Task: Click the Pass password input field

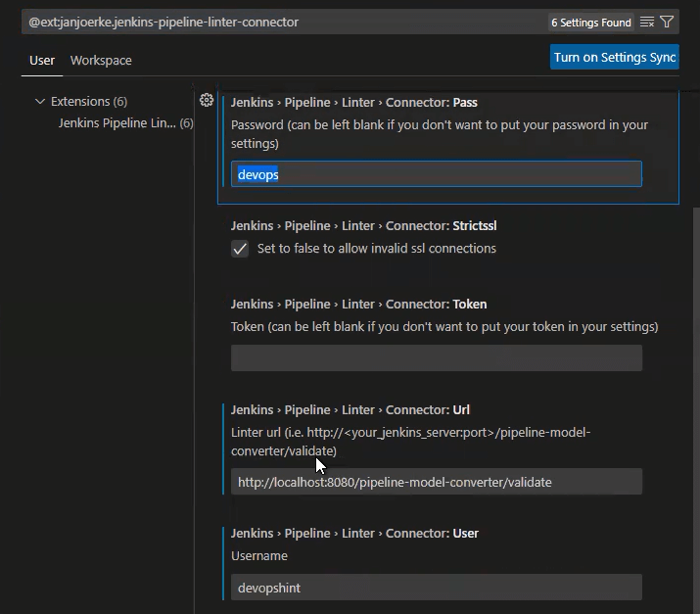Action: coord(437,174)
